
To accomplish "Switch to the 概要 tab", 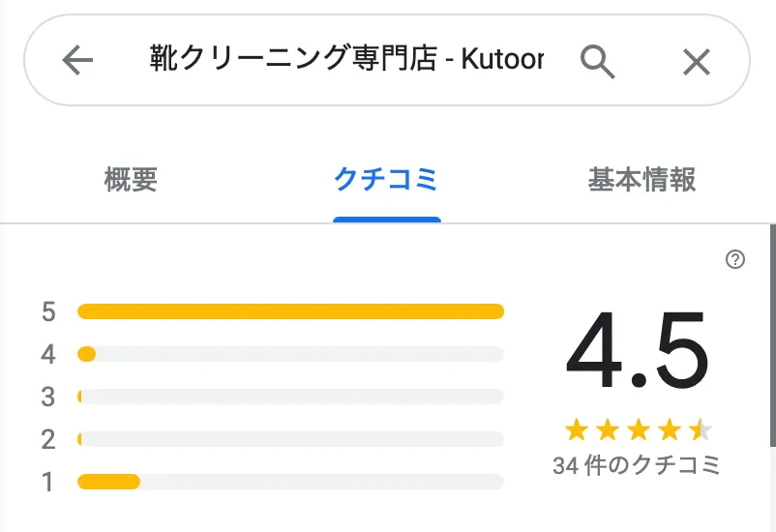I will pos(131,180).
